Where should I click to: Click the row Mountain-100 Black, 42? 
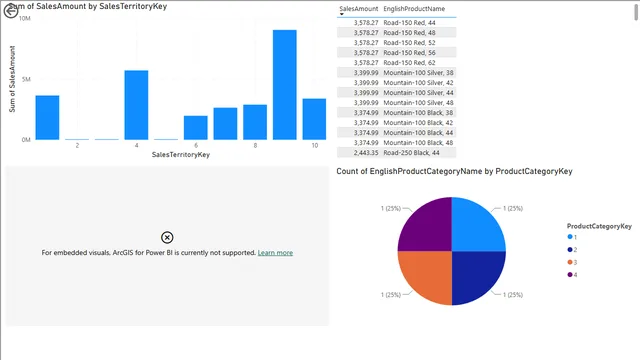396,122
